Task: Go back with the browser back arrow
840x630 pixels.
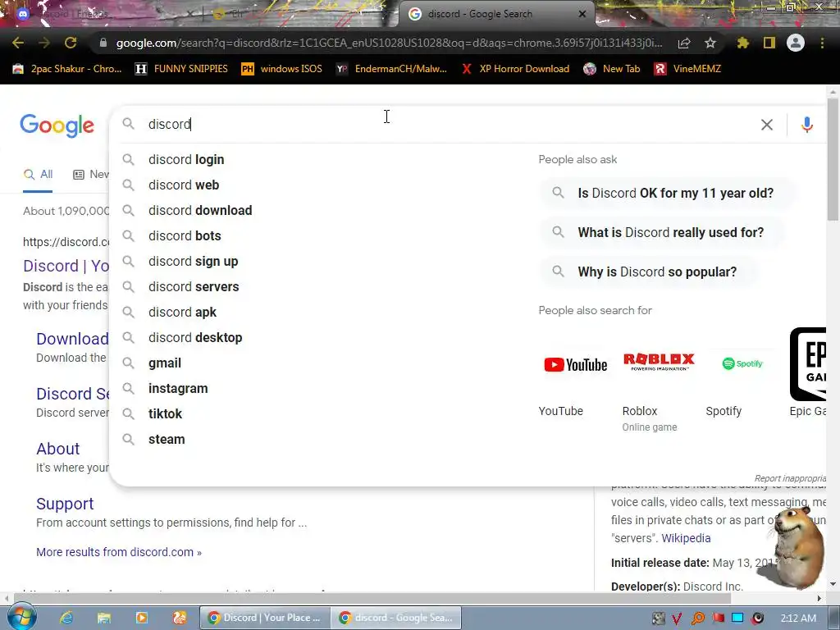Action: point(18,43)
